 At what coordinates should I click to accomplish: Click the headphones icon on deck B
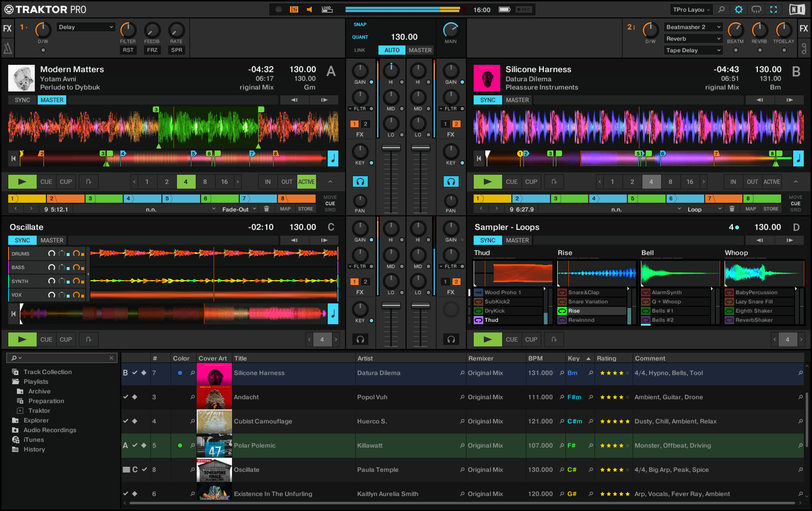pyautogui.click(x=451, y=181)
